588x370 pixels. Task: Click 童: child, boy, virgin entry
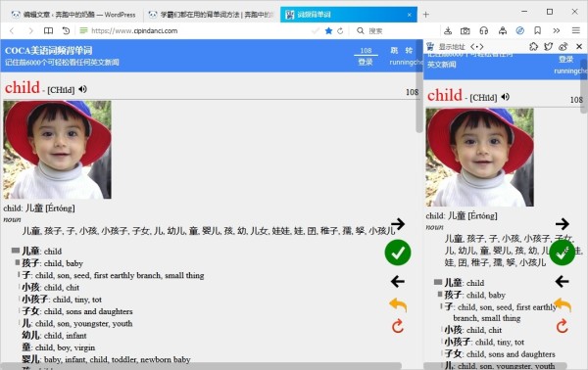coord(58,347)
